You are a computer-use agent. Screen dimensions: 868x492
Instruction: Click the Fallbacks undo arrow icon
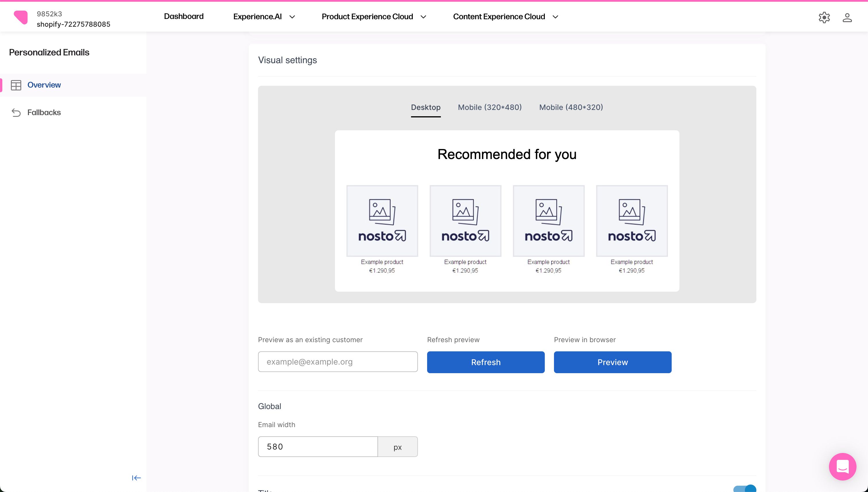pos(16,113)
